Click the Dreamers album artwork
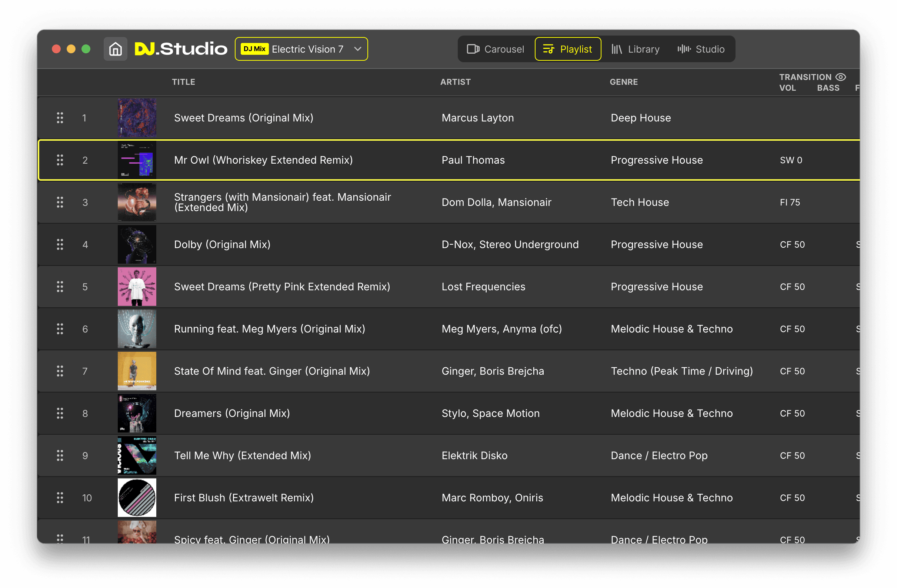897x588 pixels. click(x=137, y=414)
